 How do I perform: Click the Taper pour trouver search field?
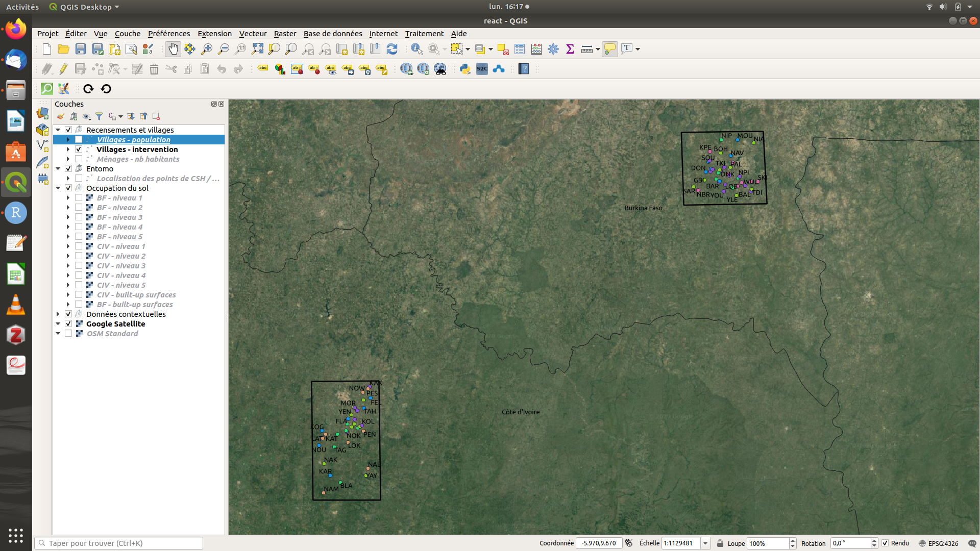pos(118,543)
